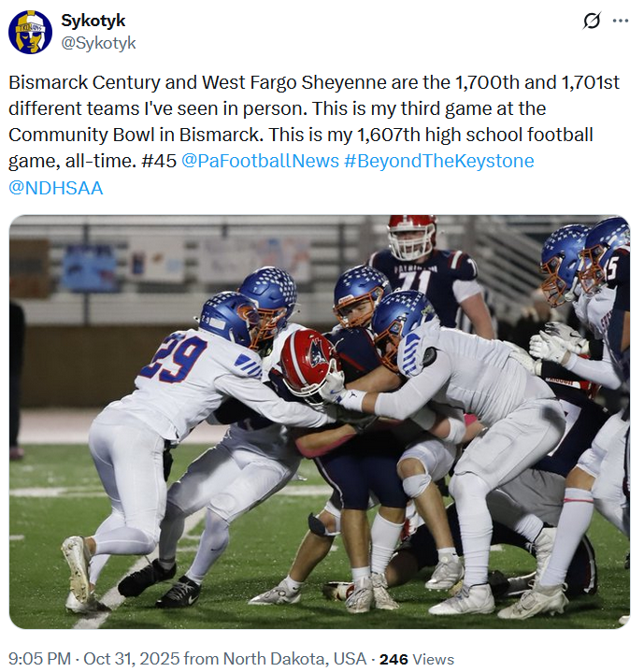Open the Sykotyk display name profile
Image resolution: width=644 pixels, height=672 pixels.
(x=93, y=21)
